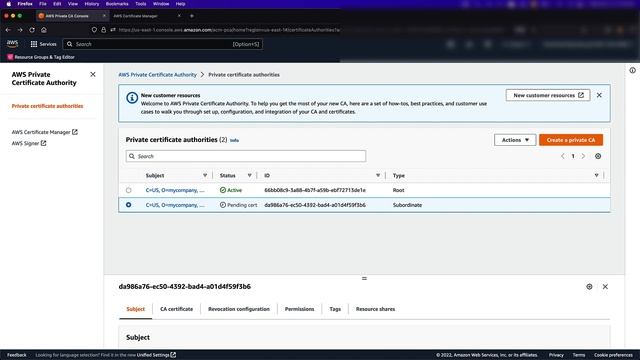Open the browser home page
Image resolution: width=640 pixels, height=360 pixels.
click(x=44, y=30)
